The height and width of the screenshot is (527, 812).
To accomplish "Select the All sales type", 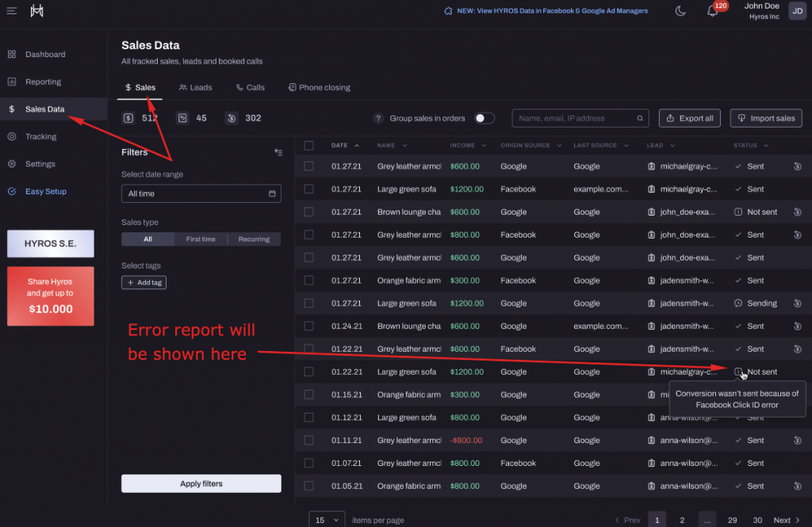I will pyautogui.click(x=147, y=239).
